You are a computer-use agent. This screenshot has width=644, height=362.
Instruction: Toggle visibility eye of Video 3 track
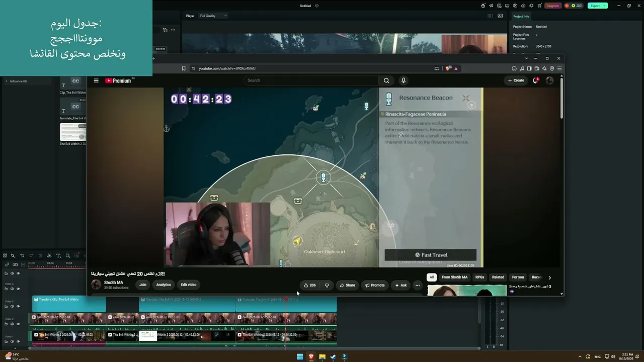(18, 306)
